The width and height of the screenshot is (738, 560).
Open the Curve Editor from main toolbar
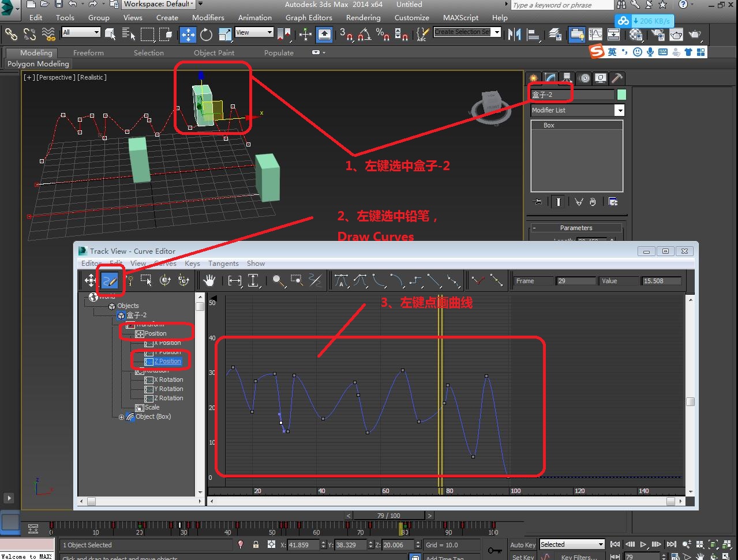595,35
